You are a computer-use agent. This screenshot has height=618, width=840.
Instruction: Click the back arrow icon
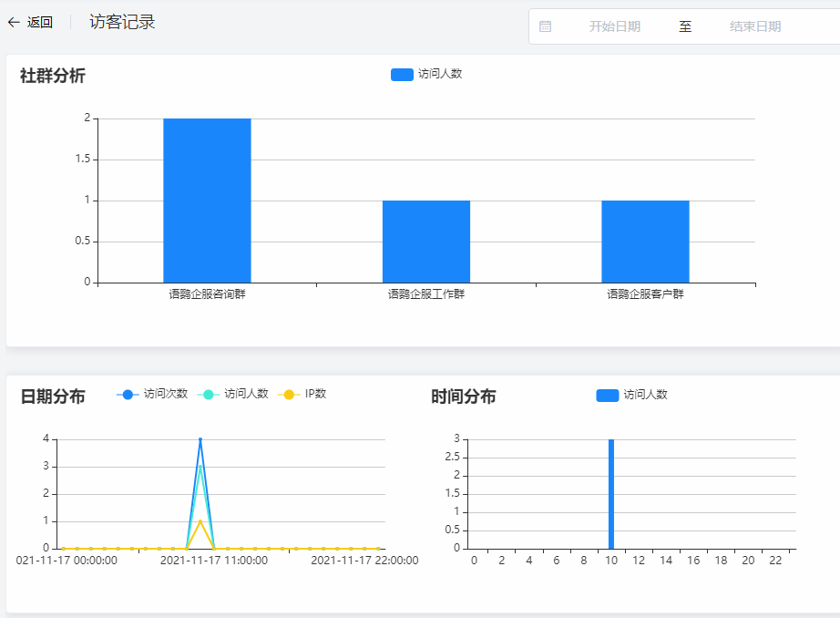pyautogui.click(x=14, y=23)
